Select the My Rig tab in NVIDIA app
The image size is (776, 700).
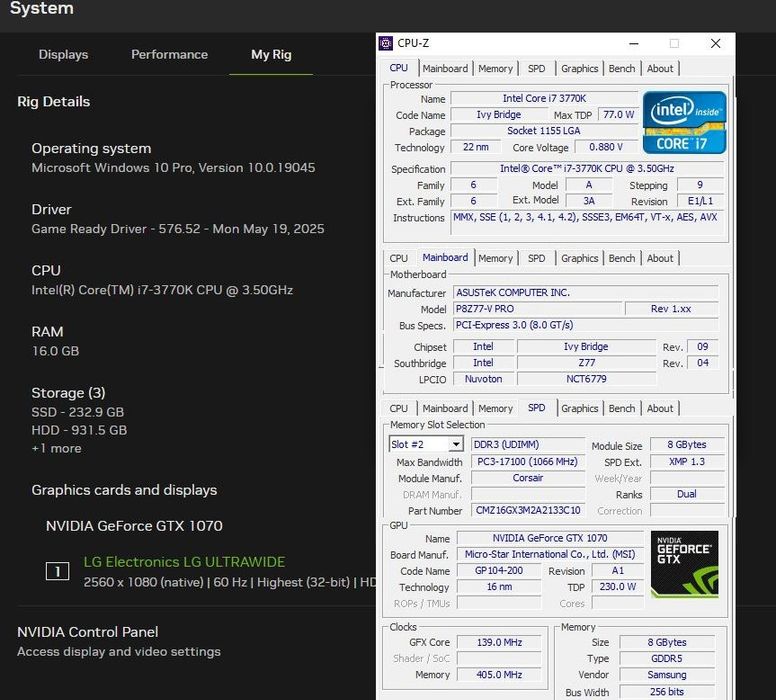coord(271,54)
